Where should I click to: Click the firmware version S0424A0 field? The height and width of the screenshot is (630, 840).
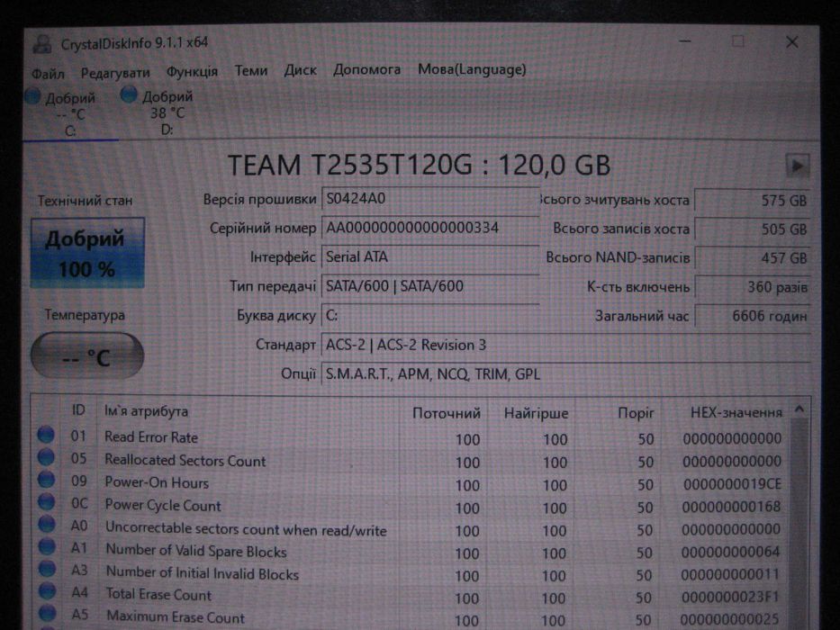[430, 199]
